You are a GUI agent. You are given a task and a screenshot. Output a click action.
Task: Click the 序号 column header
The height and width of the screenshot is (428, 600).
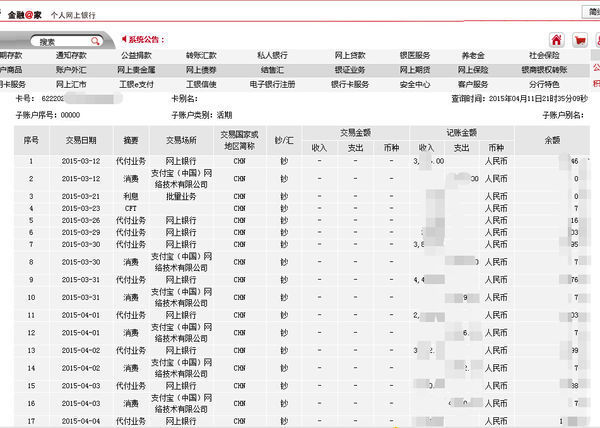[x=31, y=140]
